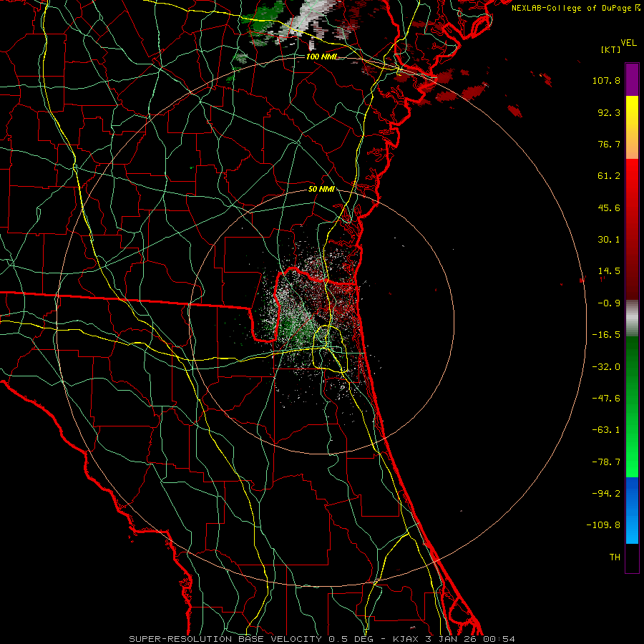This screenshot has height=644, width=644.
Task: Click the 76.7 legend value
Action: pyautogui.click(x=609, y=144)
